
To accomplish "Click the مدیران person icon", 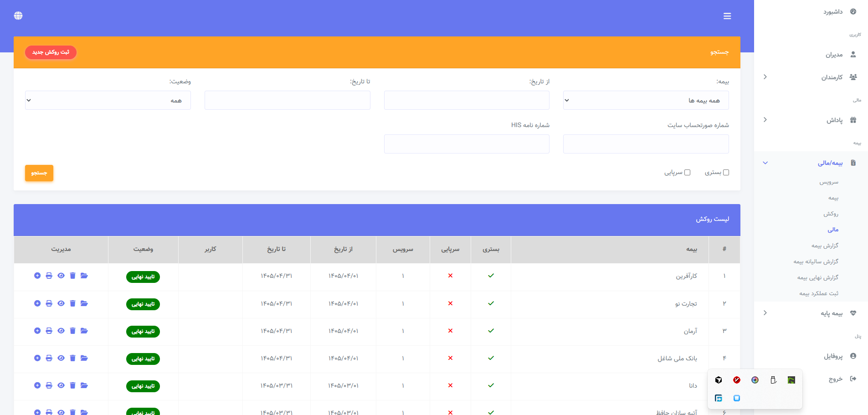I will click(853, 55).
